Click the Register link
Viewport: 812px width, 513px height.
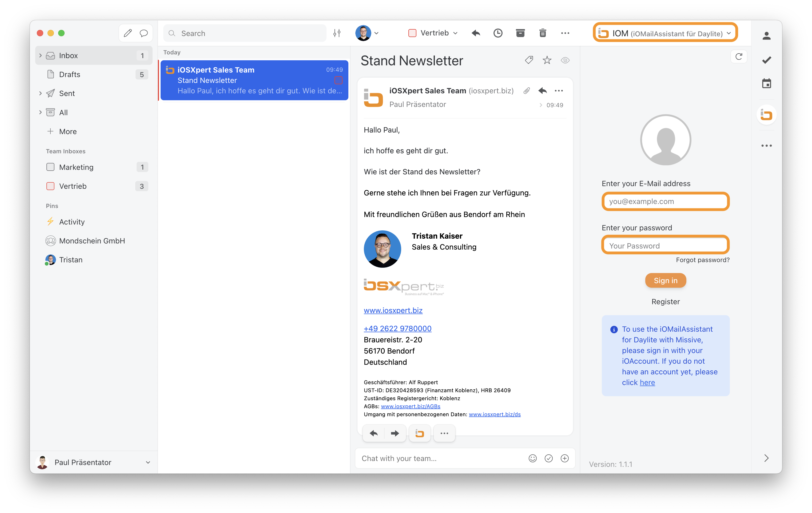[665, 302]
